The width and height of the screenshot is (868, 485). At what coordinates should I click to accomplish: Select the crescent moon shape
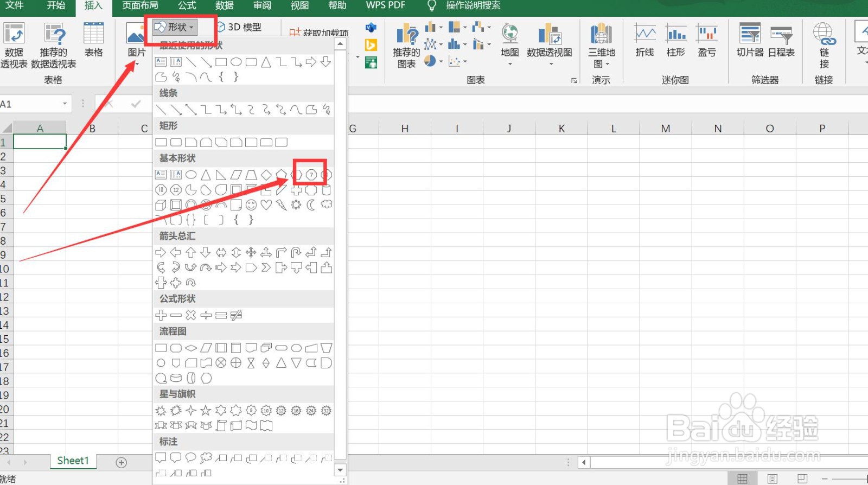tap(311, 205)
